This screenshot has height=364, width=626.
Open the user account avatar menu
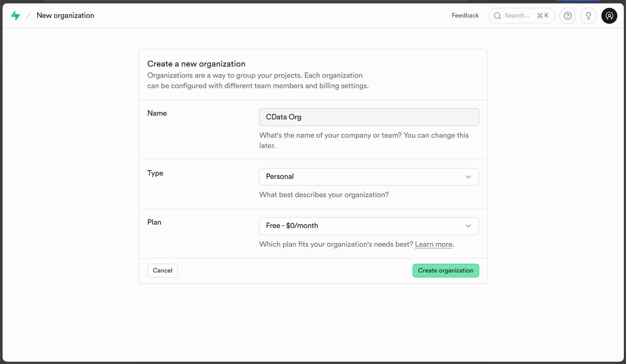coord(609,16)
